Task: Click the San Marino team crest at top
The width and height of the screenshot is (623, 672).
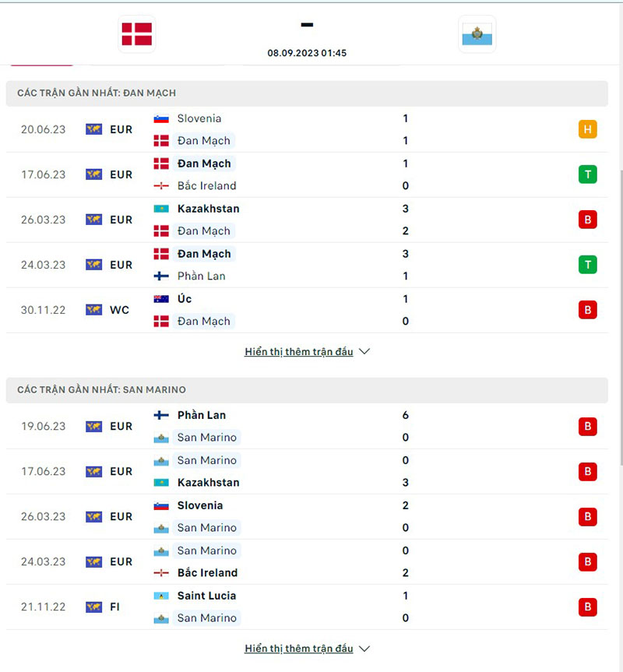Action: point(477,33)
